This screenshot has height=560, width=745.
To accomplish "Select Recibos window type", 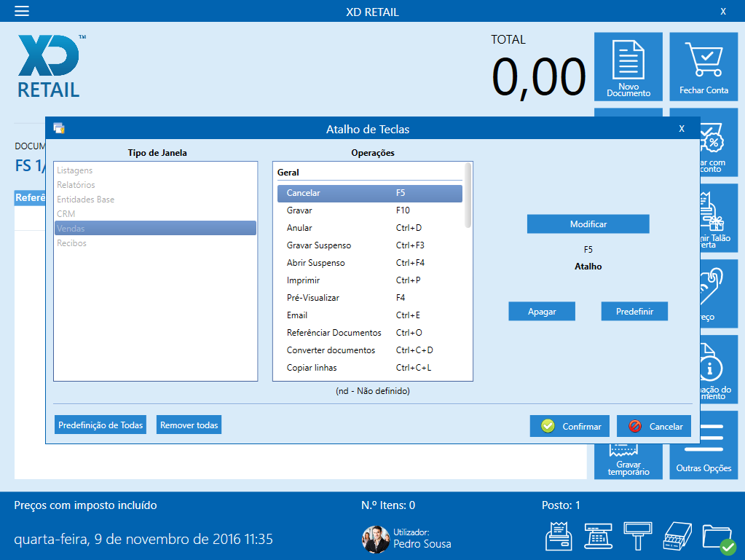I will [155, 242].
